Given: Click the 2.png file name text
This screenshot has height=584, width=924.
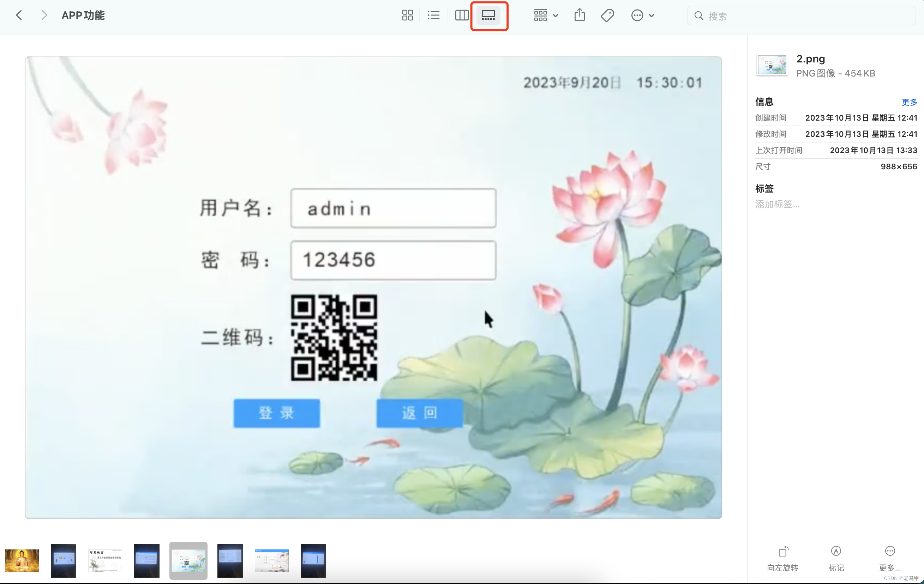Looking at the screenshot, I should click(810, 59).
